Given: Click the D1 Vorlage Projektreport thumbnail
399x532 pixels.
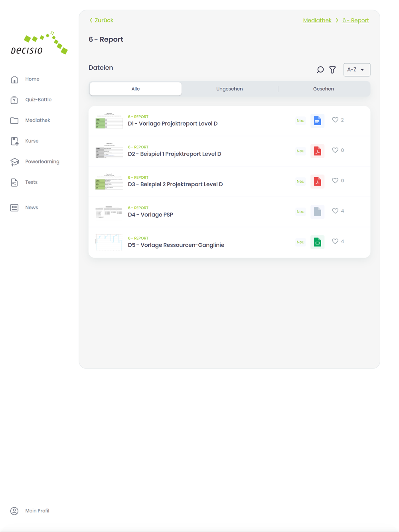Looking at the screenshot, I should [109, 121].
